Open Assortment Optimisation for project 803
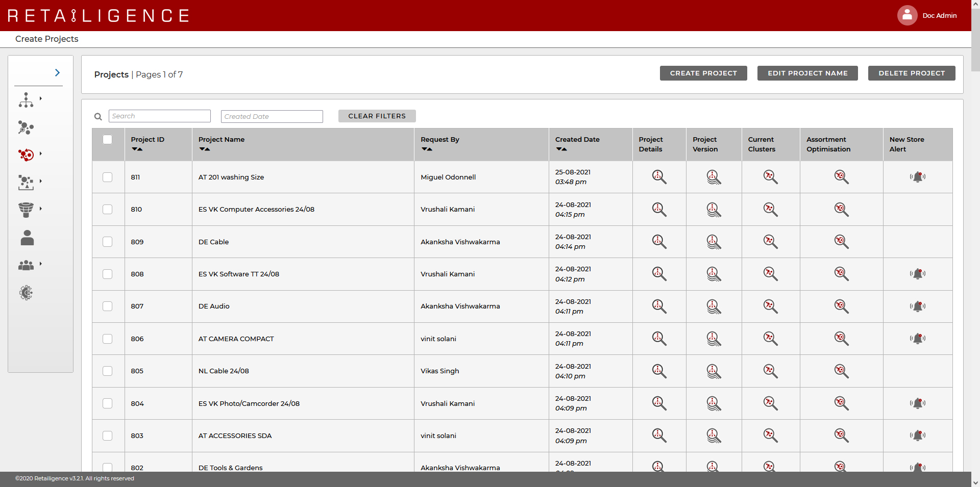The width and height of the screenshot is (980, 487). tap(841, 435)
